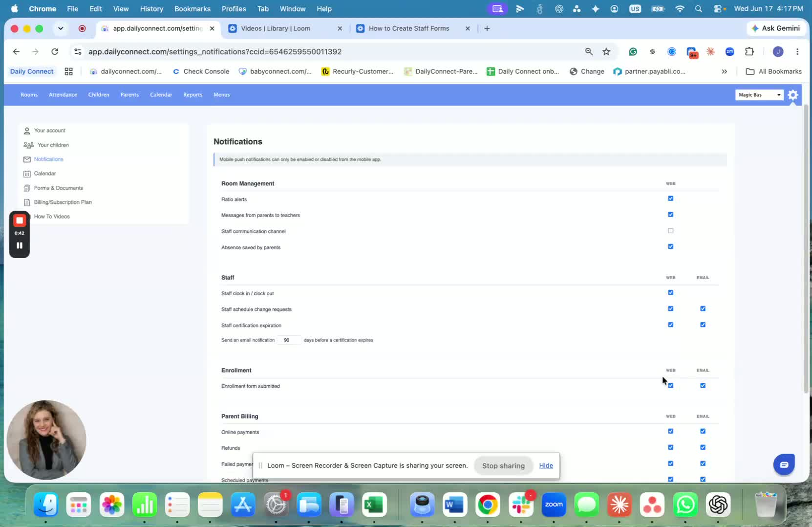Switch to Videos | Library | Loom tab

(x=286, y=28)
